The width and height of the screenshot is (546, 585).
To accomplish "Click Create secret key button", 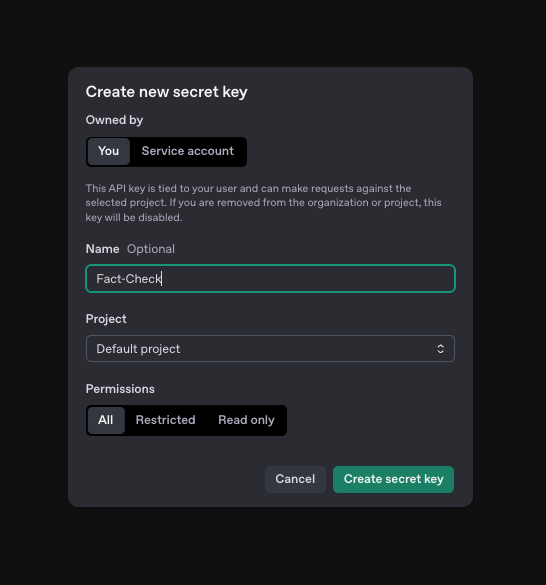I will tap(393, 479).
